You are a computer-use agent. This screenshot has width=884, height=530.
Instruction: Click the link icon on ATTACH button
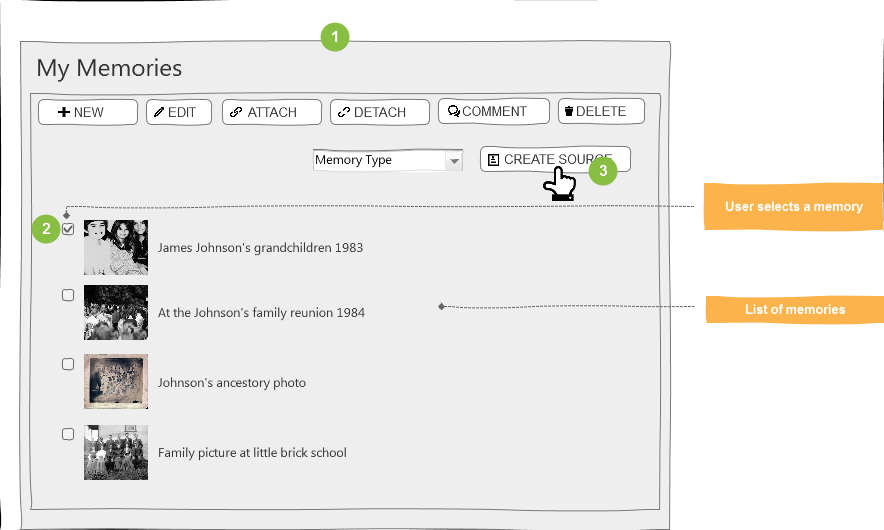click(x=236, y=112)
